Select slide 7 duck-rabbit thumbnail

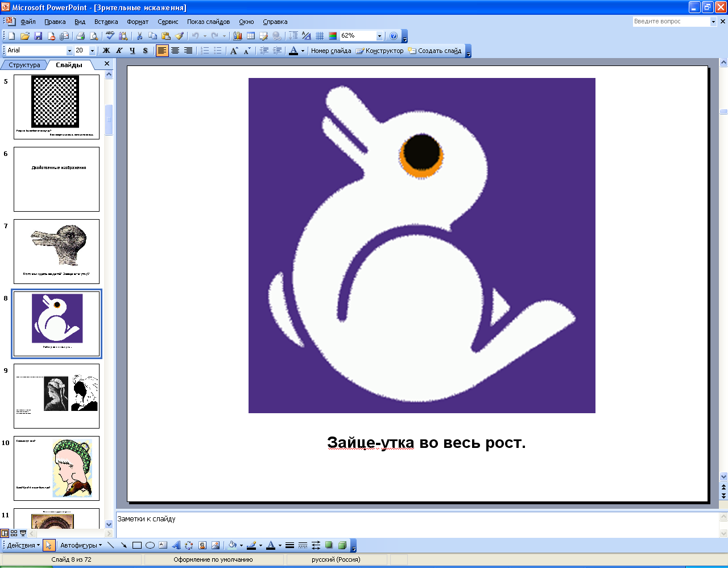tap(56, 252)
